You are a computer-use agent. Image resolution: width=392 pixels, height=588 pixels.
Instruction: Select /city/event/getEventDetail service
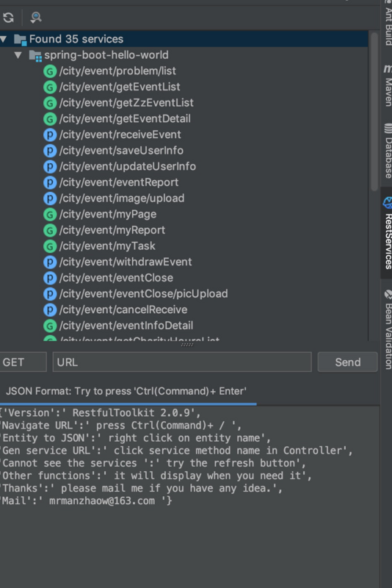tap(125, 119)
